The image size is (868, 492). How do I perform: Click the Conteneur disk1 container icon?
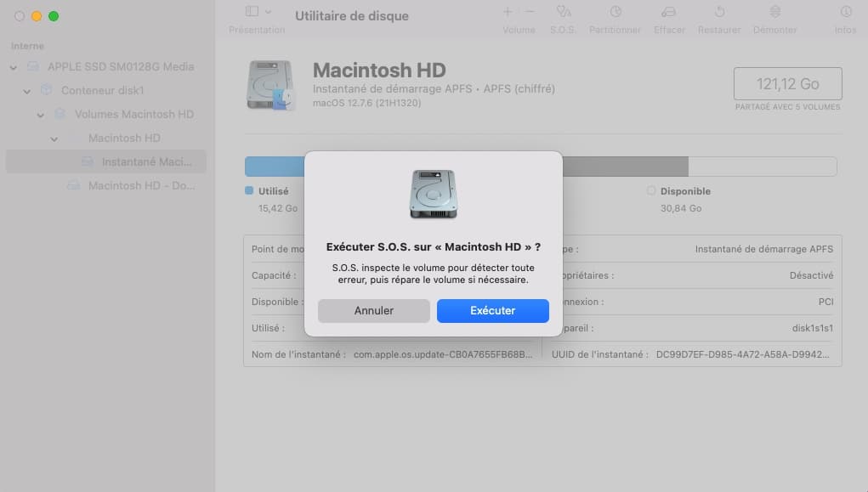[47, 90]
